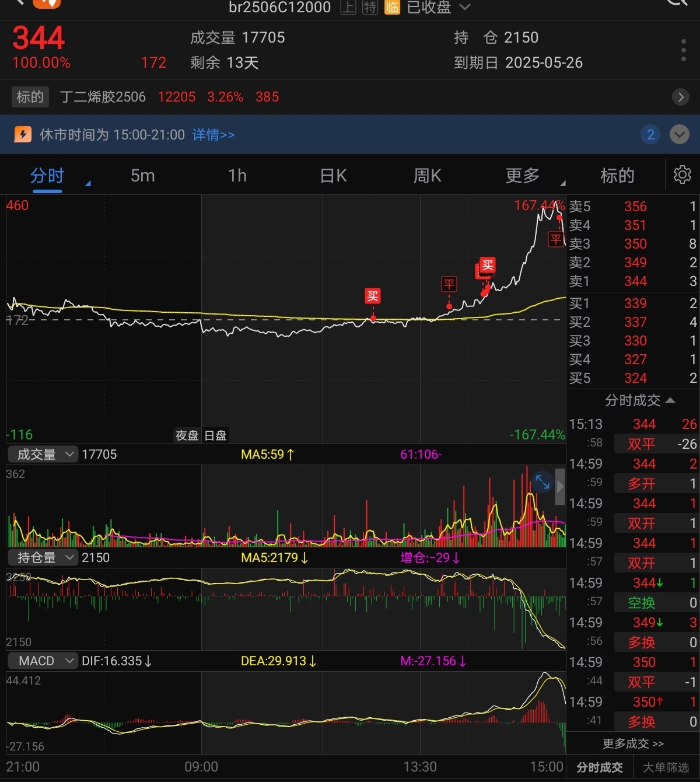The image size is (700, 782).
Task: Tap the 买2 price 337 row
Action: [x=633, y=322]
